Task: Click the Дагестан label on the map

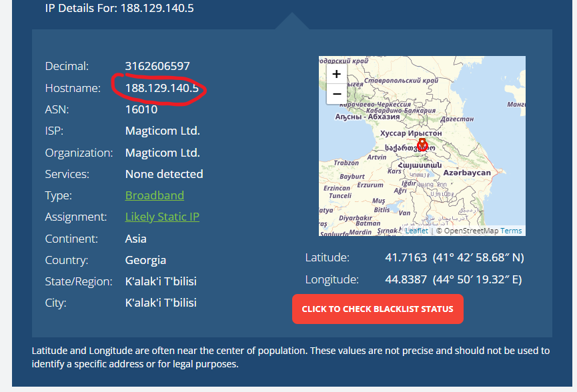Action: [x=457, y=119]
